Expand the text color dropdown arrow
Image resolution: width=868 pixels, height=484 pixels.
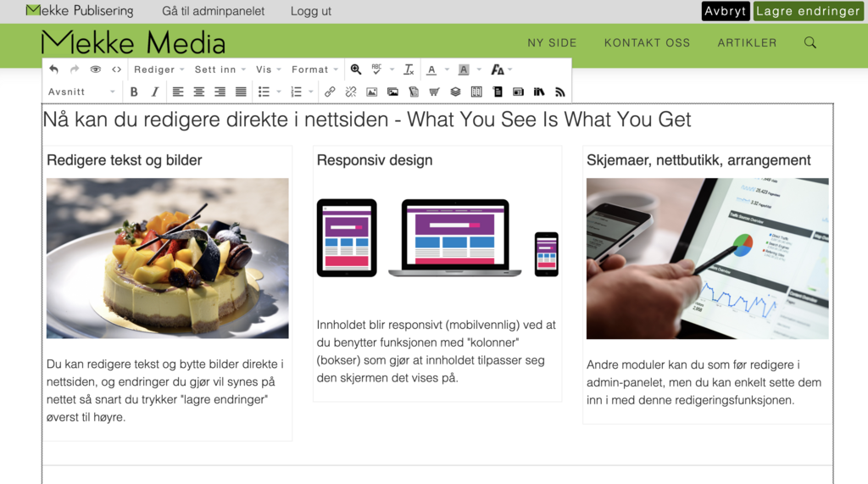[x=447, y=70]
